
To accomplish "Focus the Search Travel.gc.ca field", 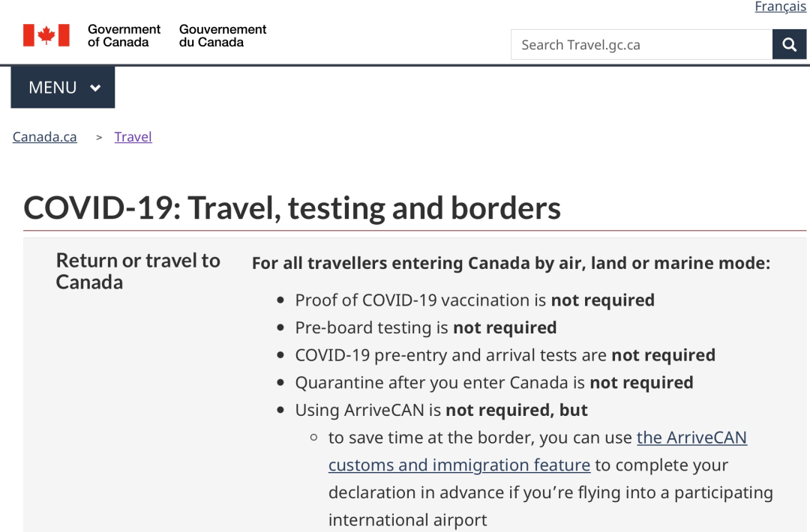I will 641,45.
